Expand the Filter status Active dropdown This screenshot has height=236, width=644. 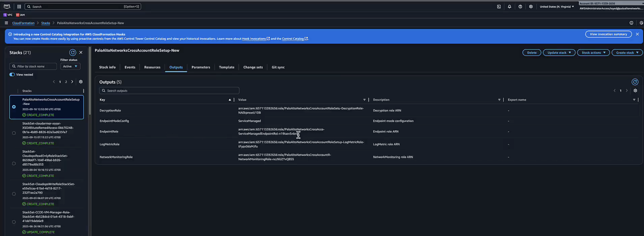70,66
